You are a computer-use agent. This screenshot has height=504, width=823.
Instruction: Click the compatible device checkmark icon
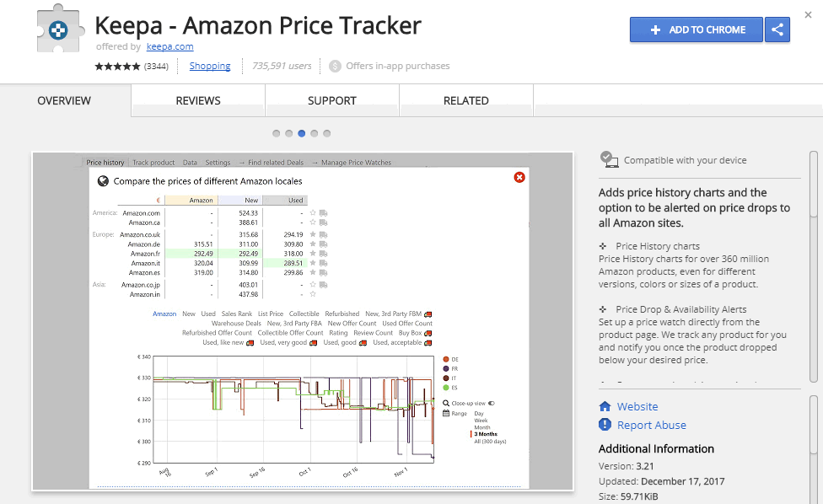tap(609, 159)
